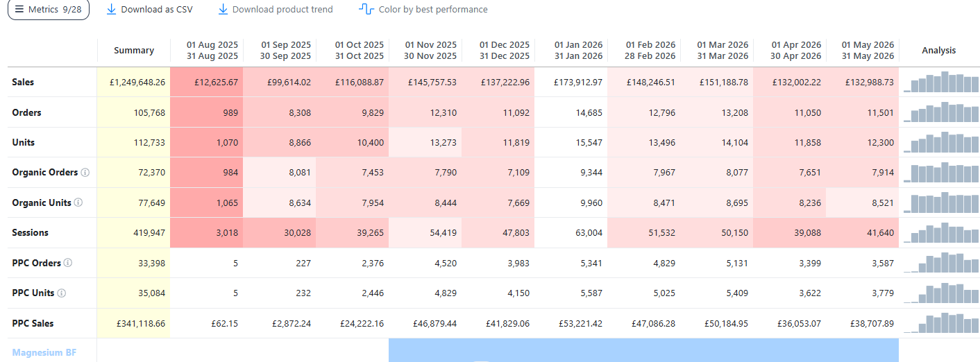This screenshot has width=980, height=362.
Task: Click the download arrow icon before Download as CSV
Action: pos(112,10)
